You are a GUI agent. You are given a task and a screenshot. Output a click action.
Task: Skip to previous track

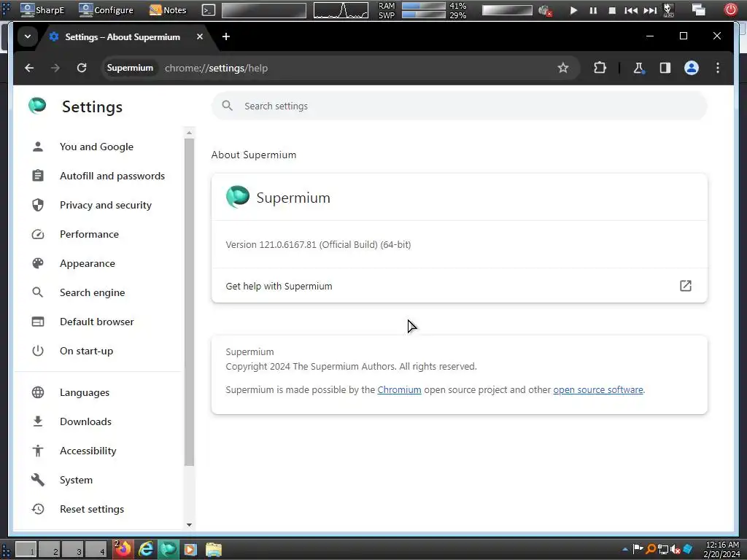[x=631, y=10]
